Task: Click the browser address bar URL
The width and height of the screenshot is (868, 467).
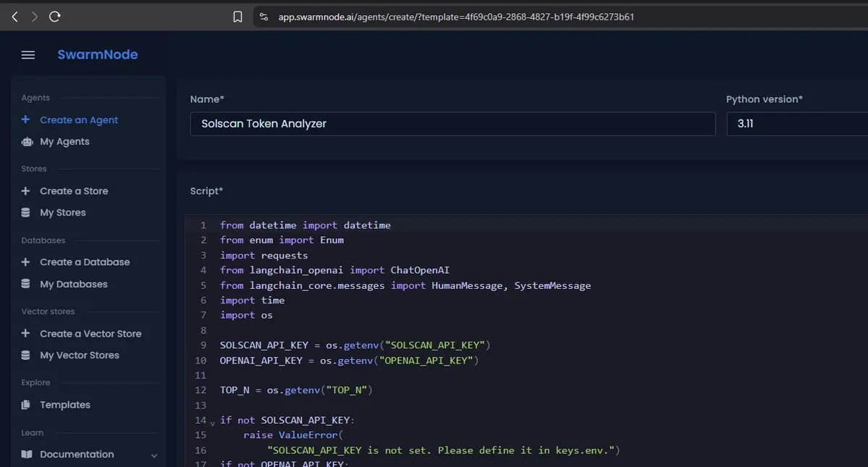Action: (456, 17)
